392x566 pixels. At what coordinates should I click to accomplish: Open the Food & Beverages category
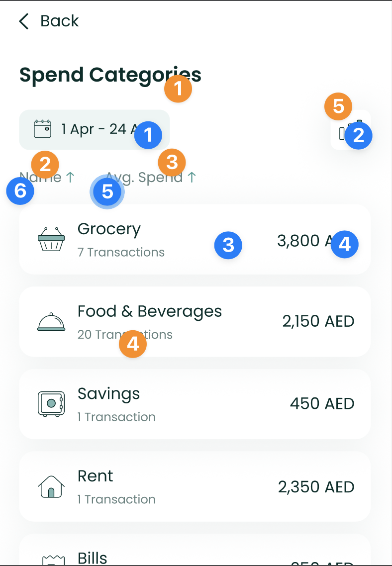click(150, 312)
